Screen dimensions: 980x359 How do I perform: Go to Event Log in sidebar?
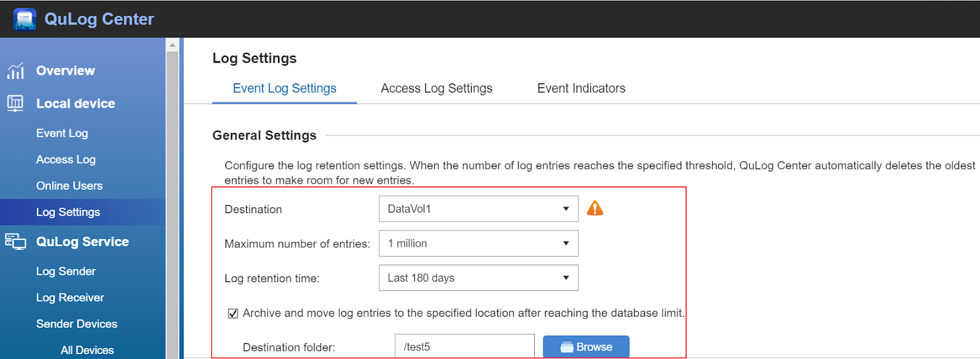click(x=62, y=133)
